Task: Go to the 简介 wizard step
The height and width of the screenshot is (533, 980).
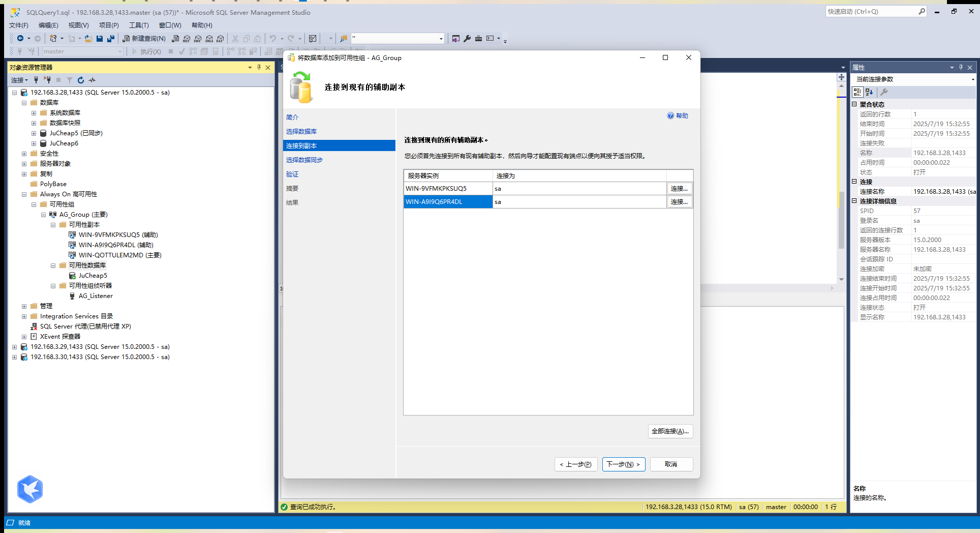Action: (x=292, y=117)
